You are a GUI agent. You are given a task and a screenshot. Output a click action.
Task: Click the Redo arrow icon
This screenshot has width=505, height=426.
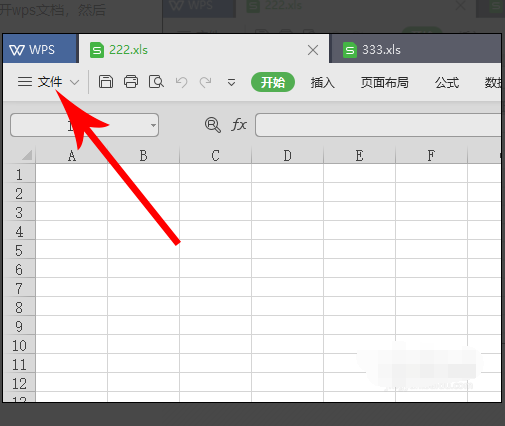coord(205,82)
